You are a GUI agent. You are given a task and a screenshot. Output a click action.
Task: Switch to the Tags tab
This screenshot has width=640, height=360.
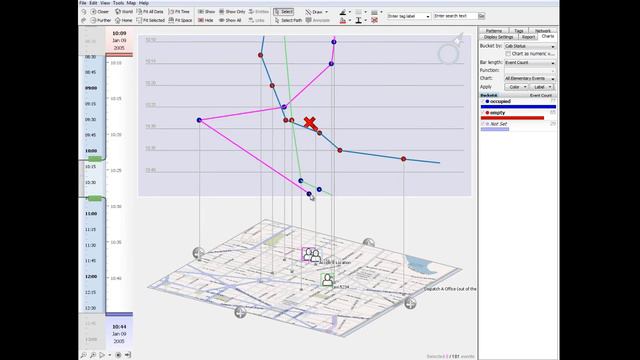click(x=518, y=31)
